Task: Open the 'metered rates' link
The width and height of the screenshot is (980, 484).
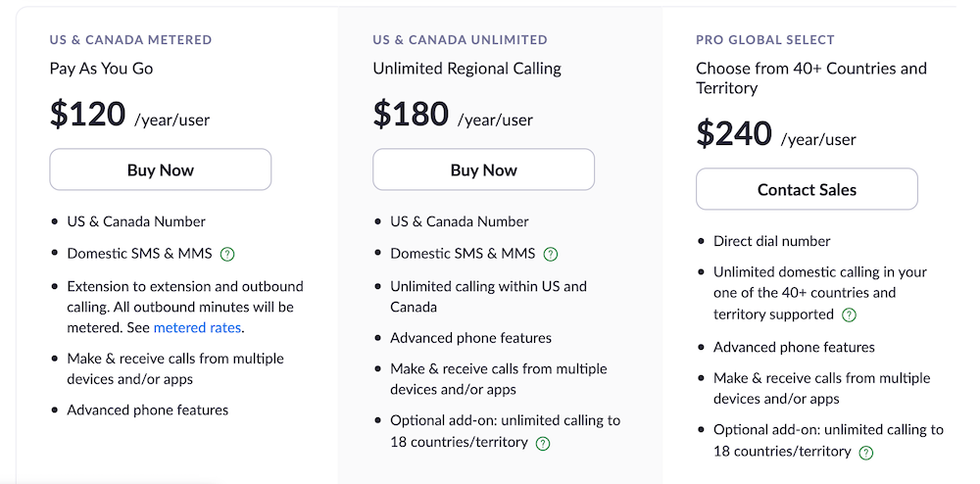Action: (197, 328)
